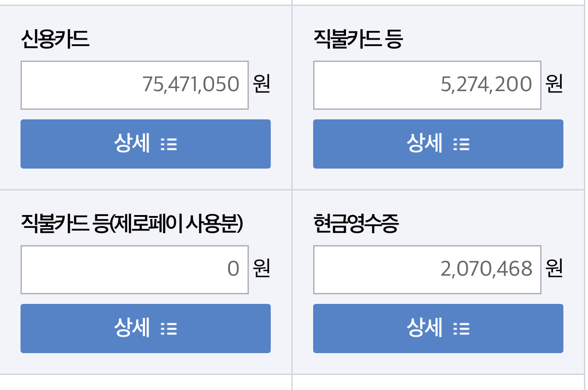
Task: Click the 현금영수증 section label
Action: coord(356,224)
